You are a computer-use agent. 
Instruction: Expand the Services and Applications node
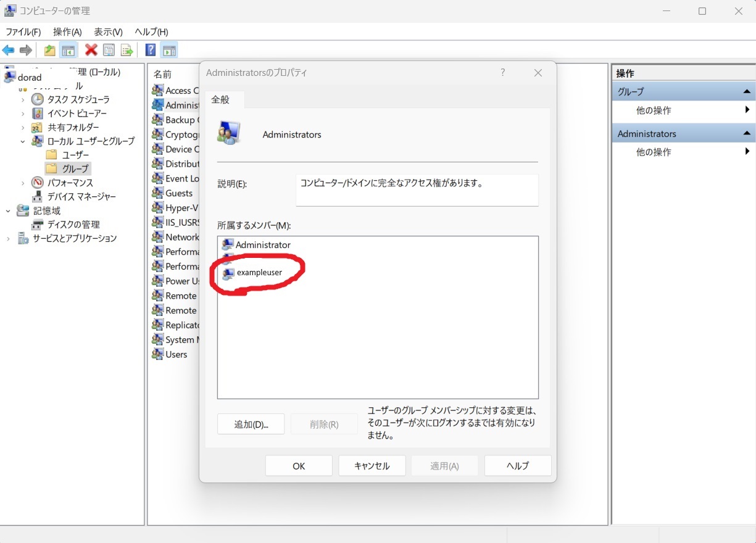[9, 239]
